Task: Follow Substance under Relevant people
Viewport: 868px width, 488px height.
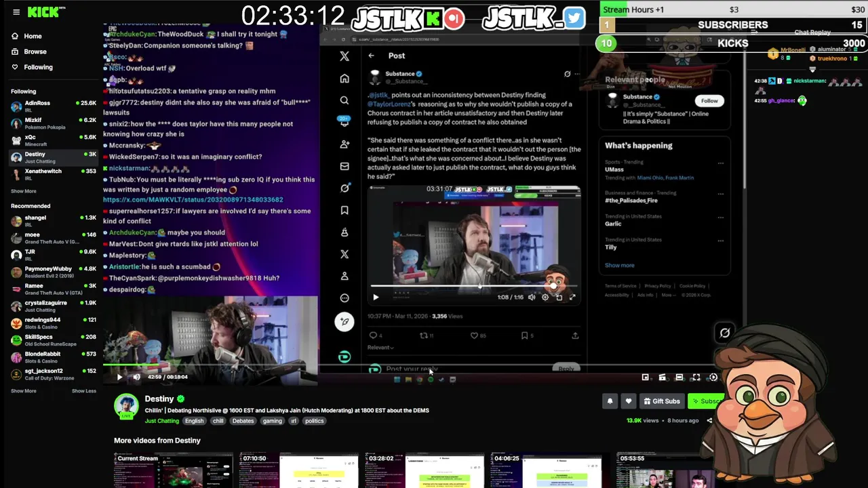Action: (x=709, y=100)
